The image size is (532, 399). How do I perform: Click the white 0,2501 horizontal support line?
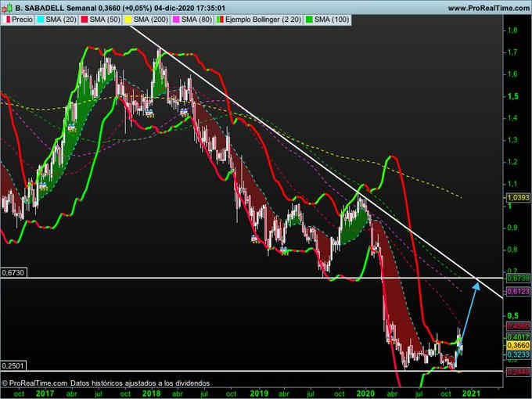(251, 371)
